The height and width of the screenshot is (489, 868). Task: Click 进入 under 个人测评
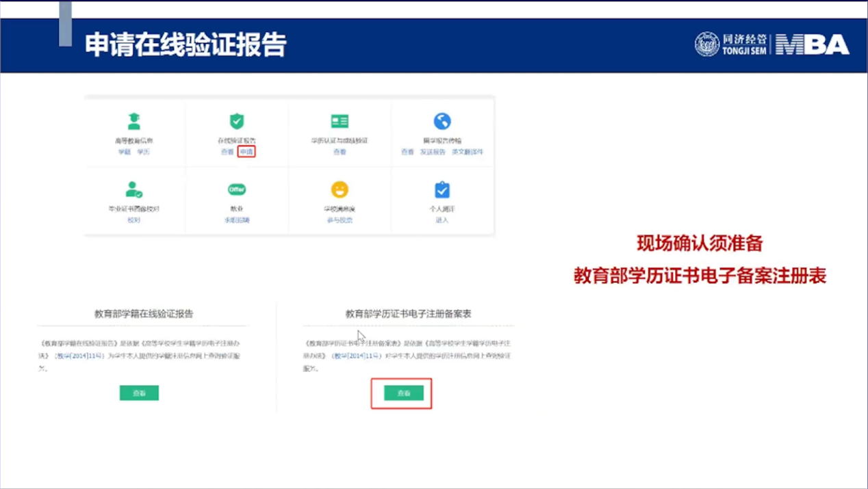click(442, 220)
